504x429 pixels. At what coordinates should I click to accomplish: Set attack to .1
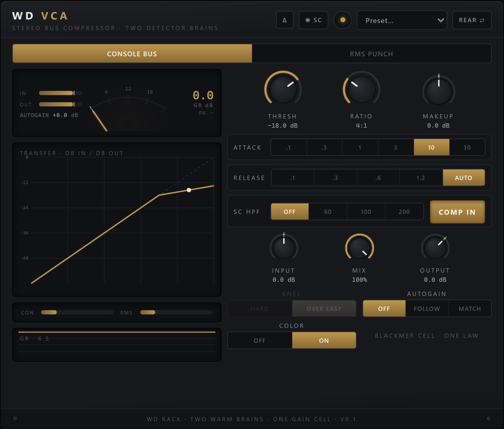[289, 147]
